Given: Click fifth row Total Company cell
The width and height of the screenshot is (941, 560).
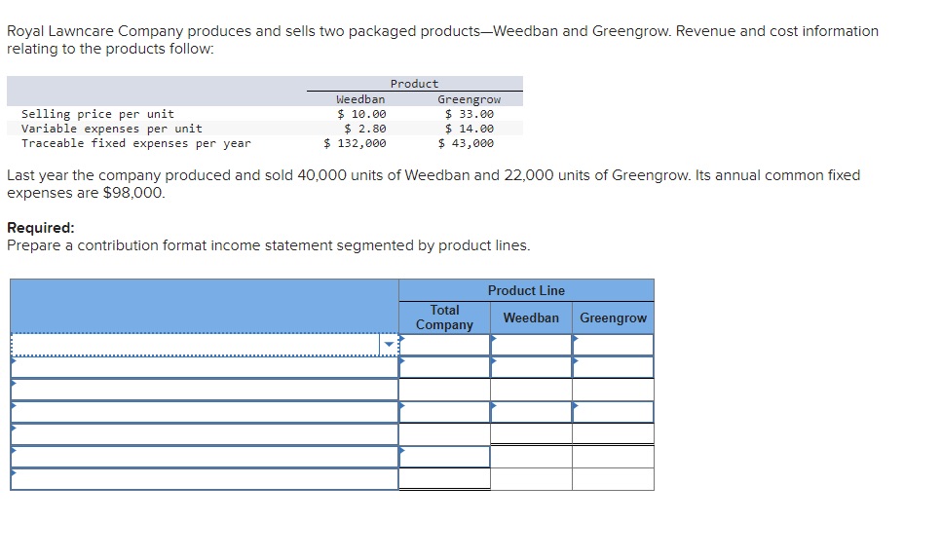Looking at the screenshot, I should (445, 434).
